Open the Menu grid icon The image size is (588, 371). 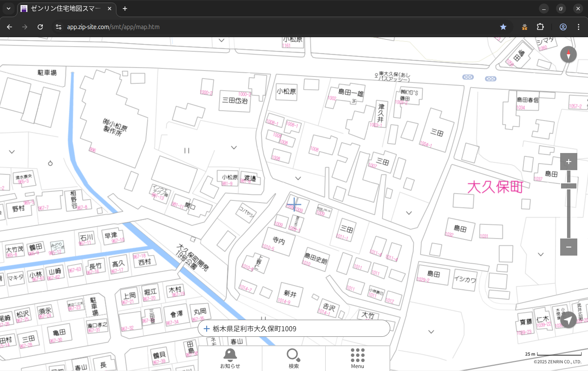click(357, 358)
